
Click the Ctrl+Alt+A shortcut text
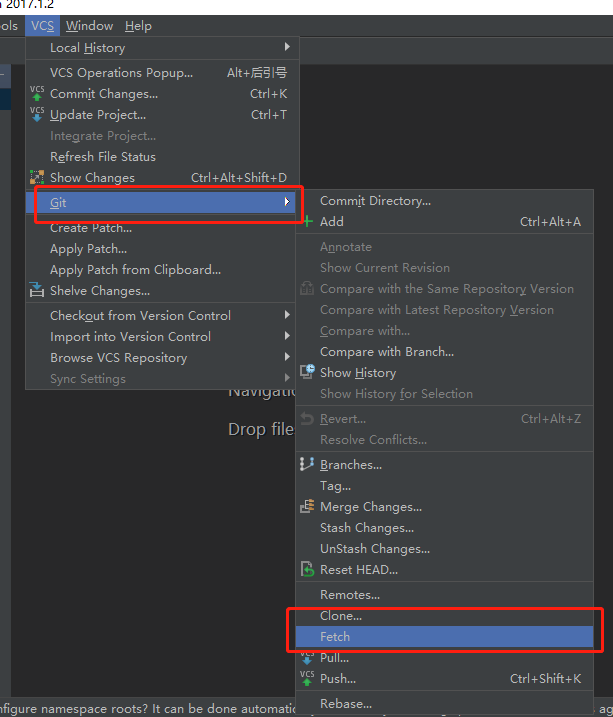coord(550,222)
